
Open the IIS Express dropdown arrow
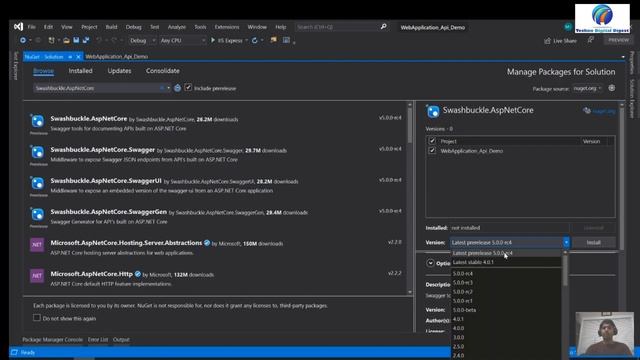coord(247,40)
